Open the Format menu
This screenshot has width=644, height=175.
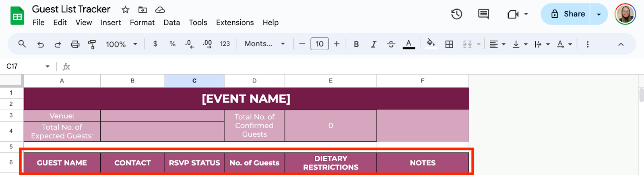point(142,23)
